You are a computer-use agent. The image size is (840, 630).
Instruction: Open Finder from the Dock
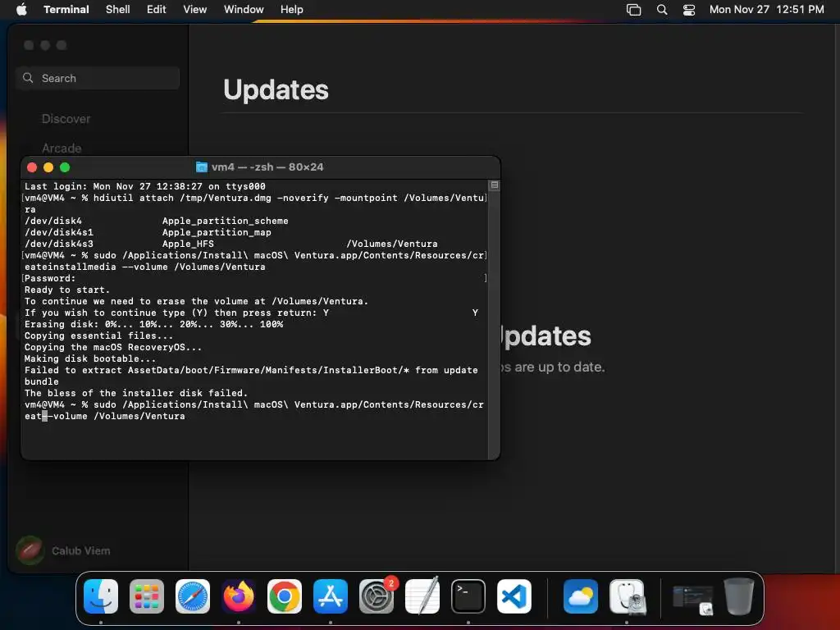[101, 596]
